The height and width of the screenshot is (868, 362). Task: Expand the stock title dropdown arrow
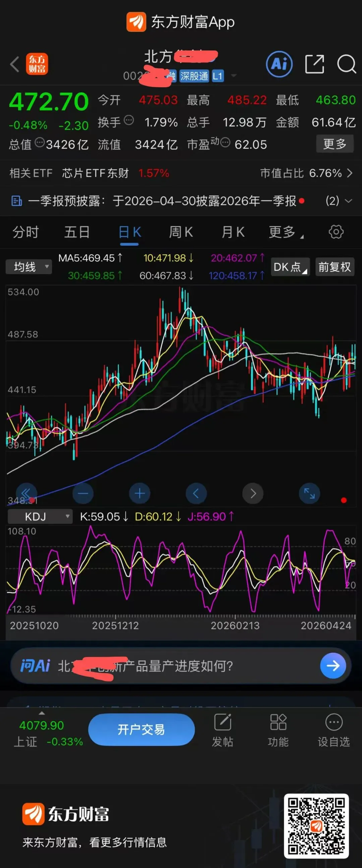click(x=233, y=75)
